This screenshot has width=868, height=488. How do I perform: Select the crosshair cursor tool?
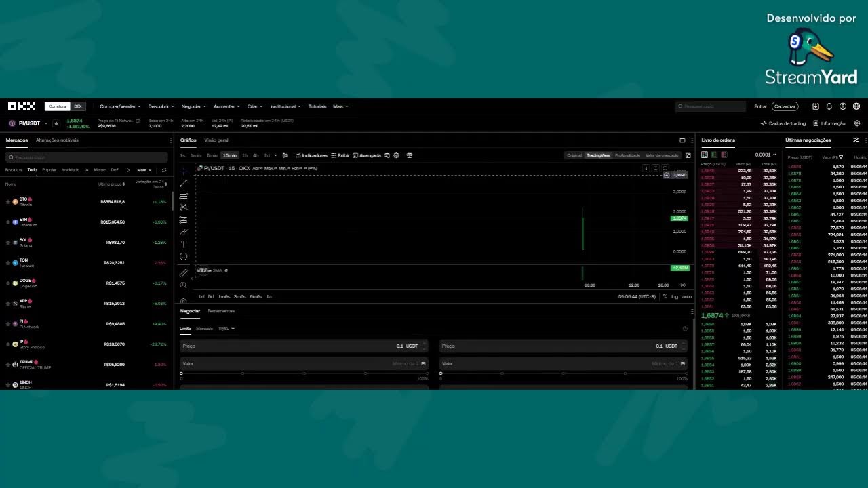pos(184,171)
